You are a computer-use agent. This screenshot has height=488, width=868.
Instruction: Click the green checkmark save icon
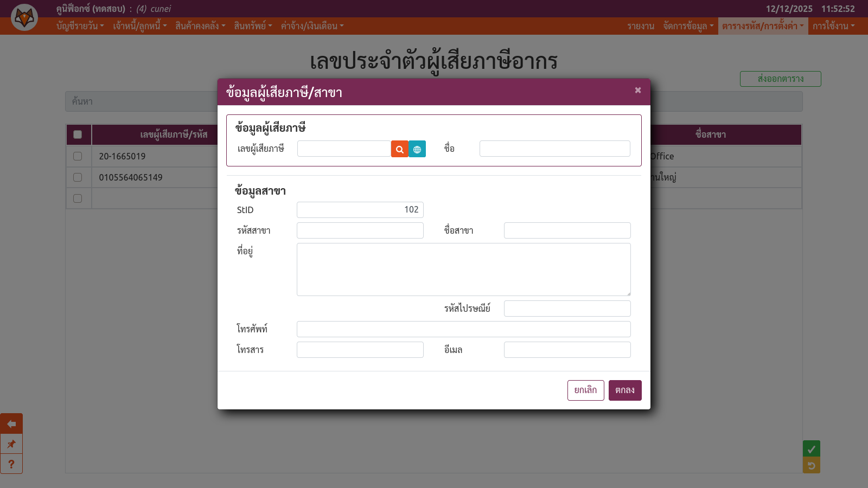coord(811,449)
